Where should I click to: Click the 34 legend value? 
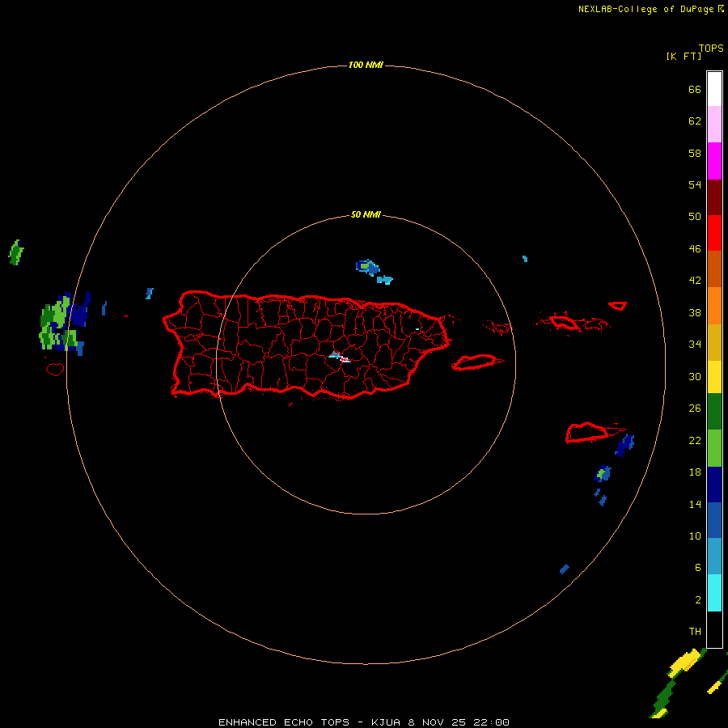[x=695, y=345]
